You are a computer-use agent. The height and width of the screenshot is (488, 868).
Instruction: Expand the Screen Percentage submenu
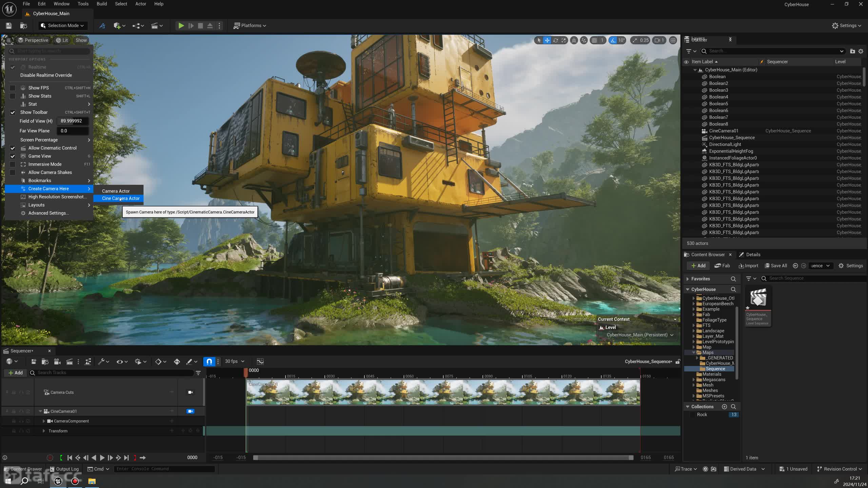[49, 140]
